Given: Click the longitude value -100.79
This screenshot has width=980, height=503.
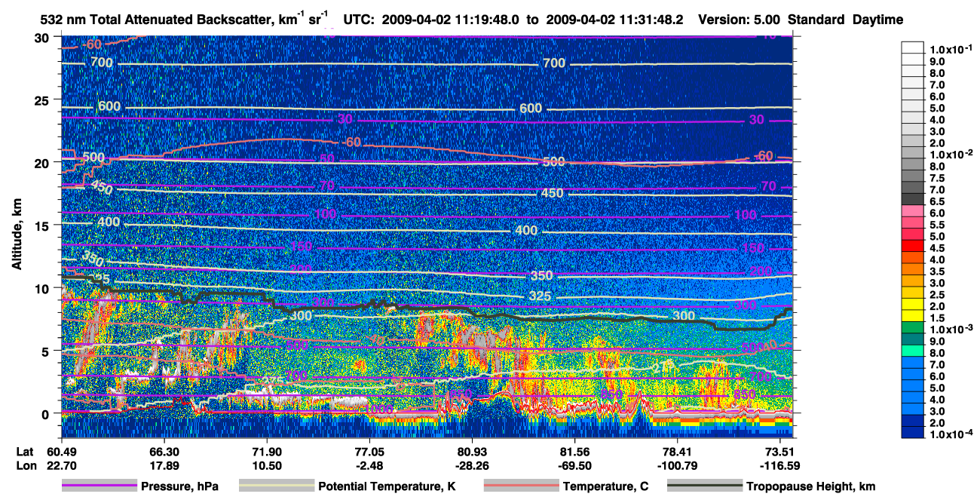Looking at the screenshot, I should [x=678, y=465].
